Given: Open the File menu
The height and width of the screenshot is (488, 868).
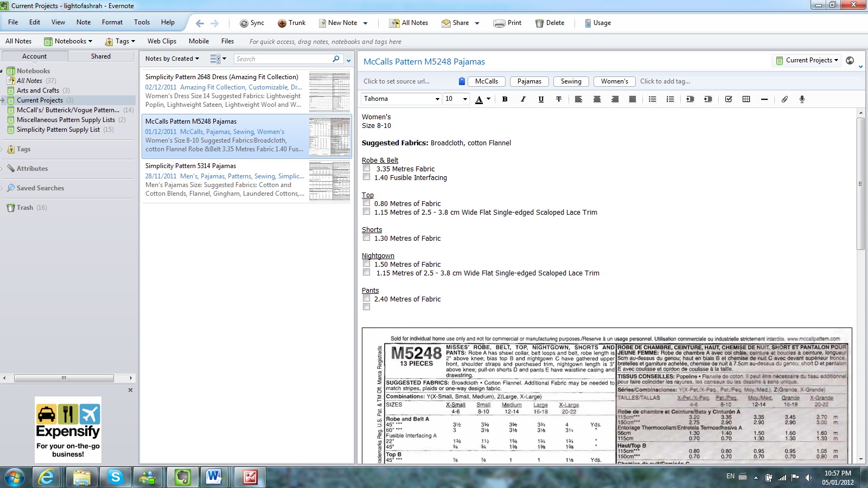Looking at the screenshot, I should tap(13, 22).
